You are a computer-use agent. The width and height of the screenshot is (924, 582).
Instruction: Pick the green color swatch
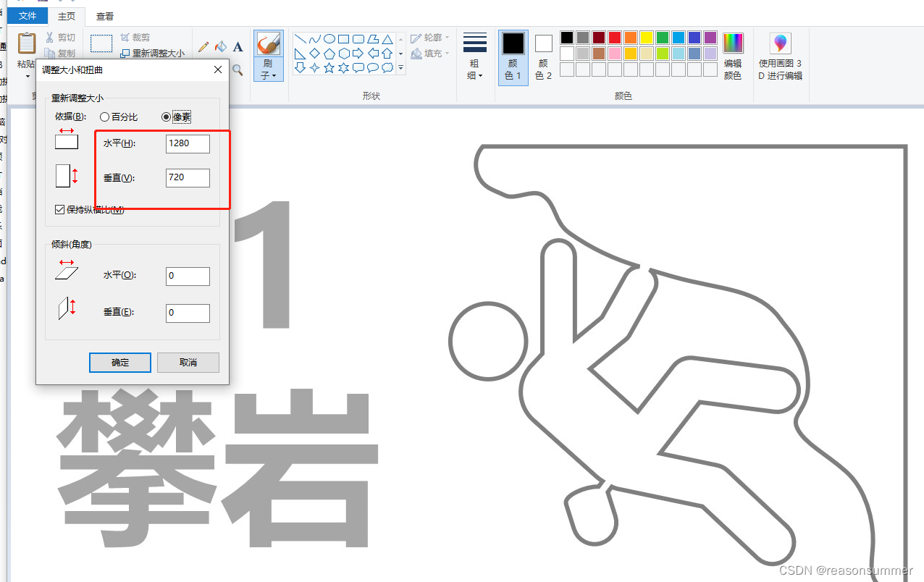(x=663, y=38)
